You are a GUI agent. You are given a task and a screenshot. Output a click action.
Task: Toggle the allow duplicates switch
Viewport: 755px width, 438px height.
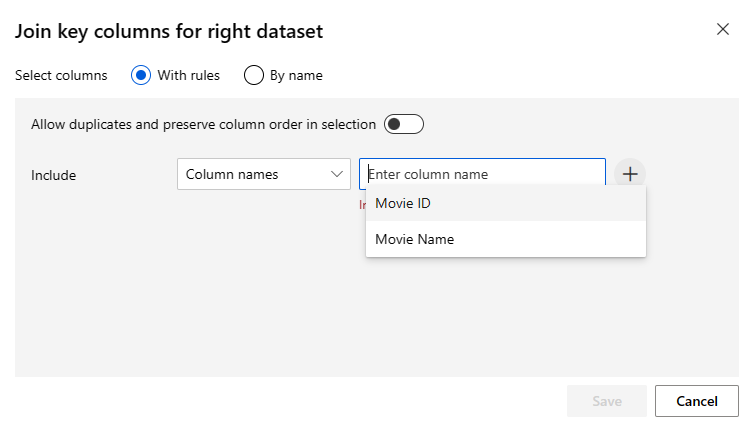point(404,124)
